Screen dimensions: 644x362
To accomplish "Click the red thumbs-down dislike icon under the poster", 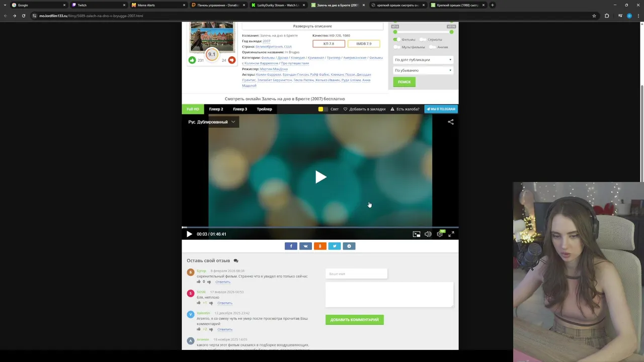I will [231, 60].
